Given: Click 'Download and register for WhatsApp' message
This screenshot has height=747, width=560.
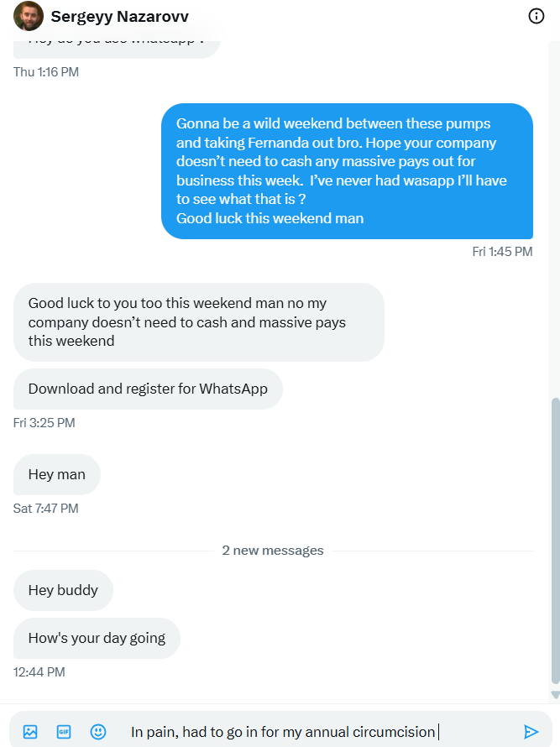Looking at the screenshot, I should click(148, 389).
